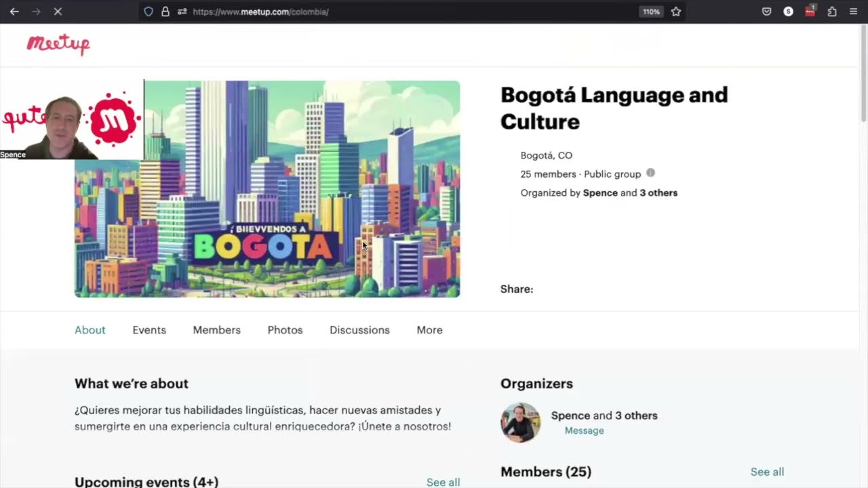The height and width of the screenshot is (488, 868).
Task: Click Spence in the Organized by line
Action: pos(600,192)
